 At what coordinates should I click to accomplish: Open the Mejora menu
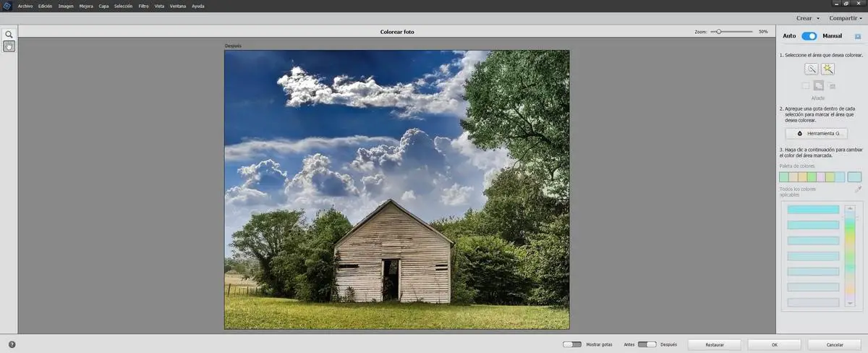pos(86,6)
